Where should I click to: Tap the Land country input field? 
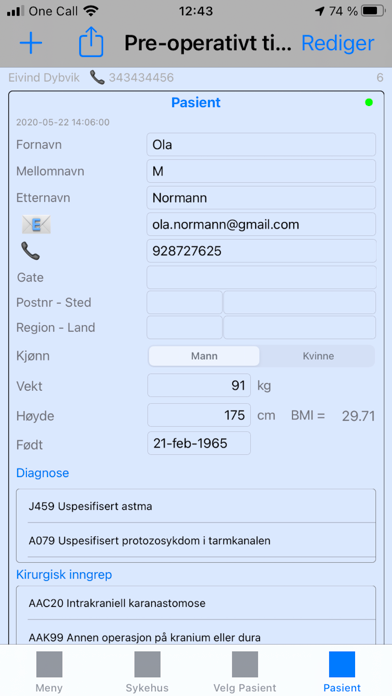(x=299, y=328)
